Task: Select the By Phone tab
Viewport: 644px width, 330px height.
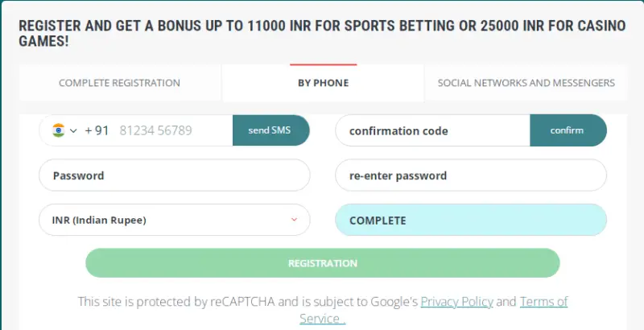Action: click(323, 83)
